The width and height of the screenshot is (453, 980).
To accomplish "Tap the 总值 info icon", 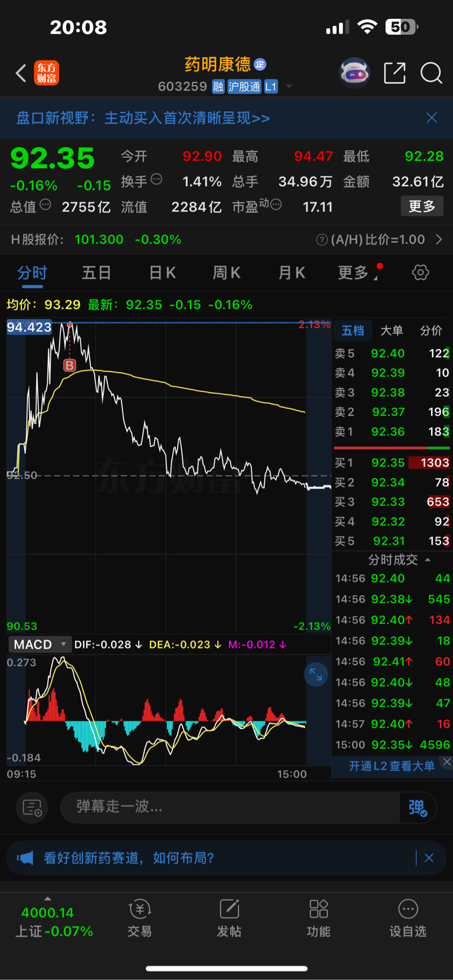I will [x=45, y=205].
